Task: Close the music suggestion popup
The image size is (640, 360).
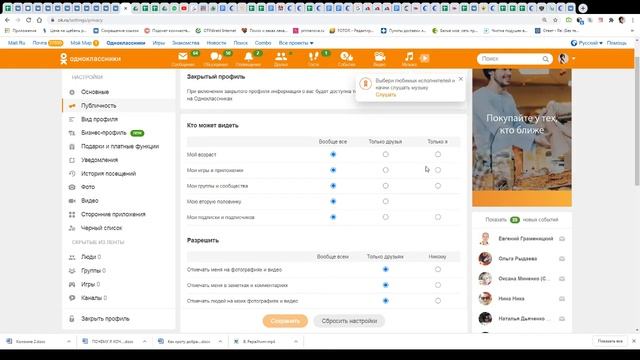Action: point(461,79)
